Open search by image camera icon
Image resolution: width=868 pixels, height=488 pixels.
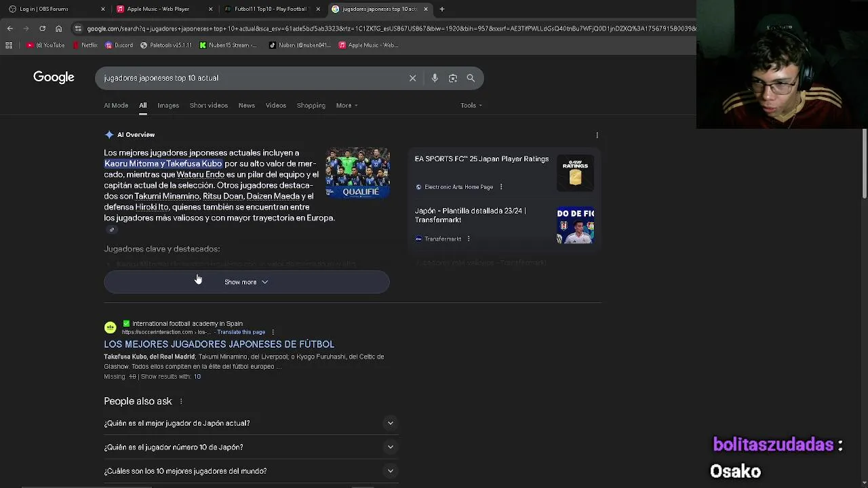pyautogui.click(x=453, y=78)
